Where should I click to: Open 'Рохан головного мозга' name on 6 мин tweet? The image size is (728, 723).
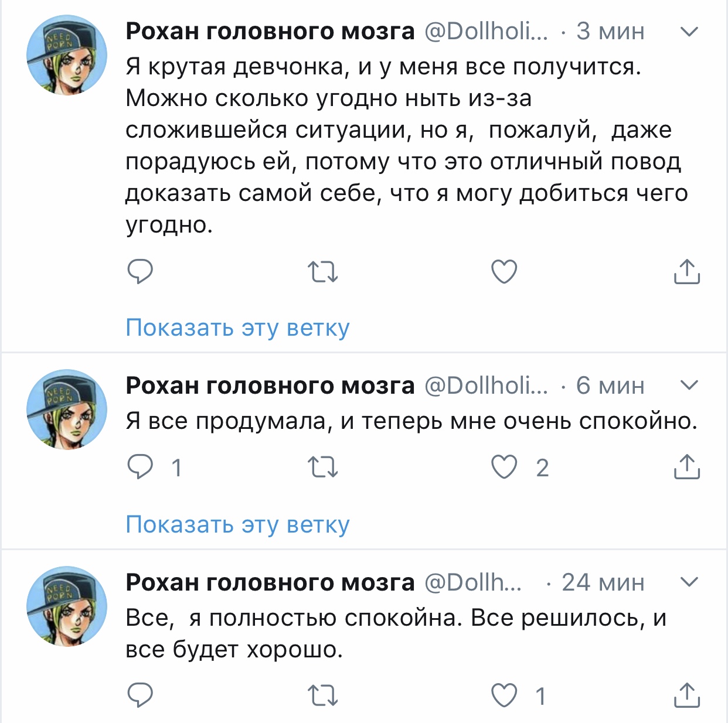[270, 386]
